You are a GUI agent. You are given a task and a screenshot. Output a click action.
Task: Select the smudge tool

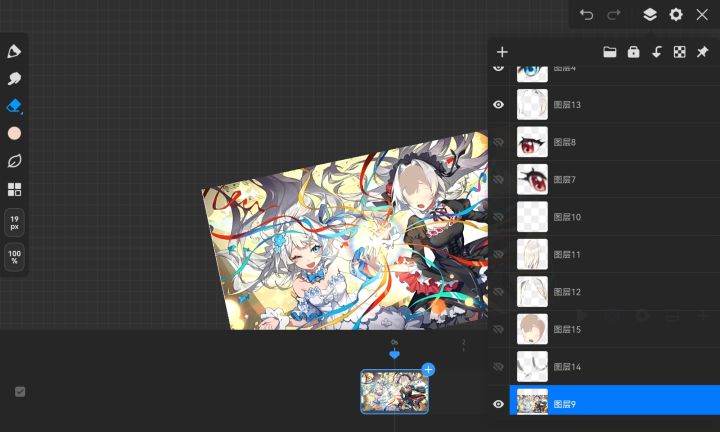14,79
